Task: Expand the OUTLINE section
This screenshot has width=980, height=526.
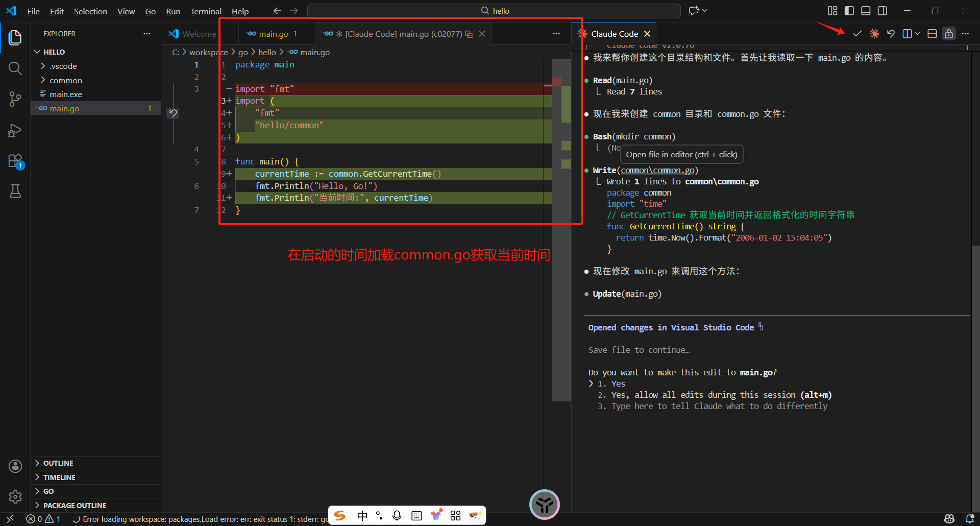Action: coord(96,463)
